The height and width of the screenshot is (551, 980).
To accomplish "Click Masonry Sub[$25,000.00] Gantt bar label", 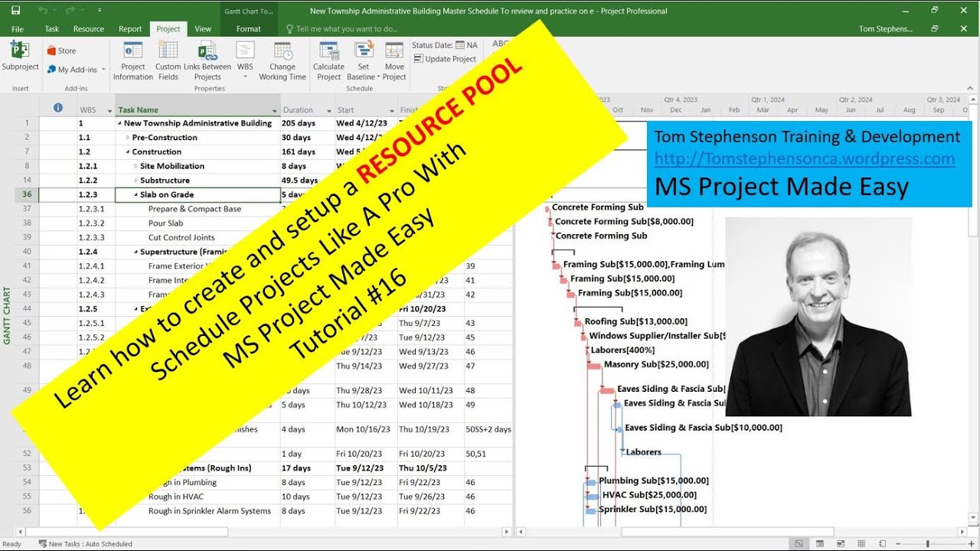I will click(x=656, y=364).
